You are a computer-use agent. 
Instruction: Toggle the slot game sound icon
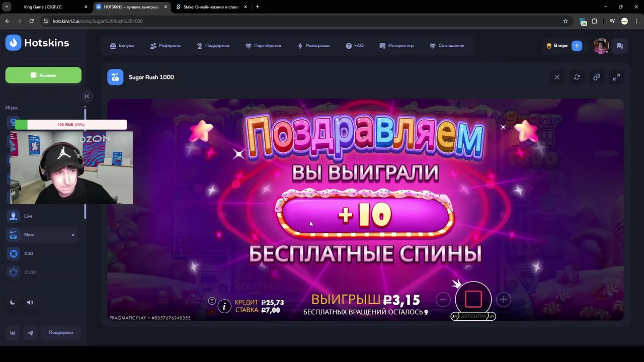point(212,311)
